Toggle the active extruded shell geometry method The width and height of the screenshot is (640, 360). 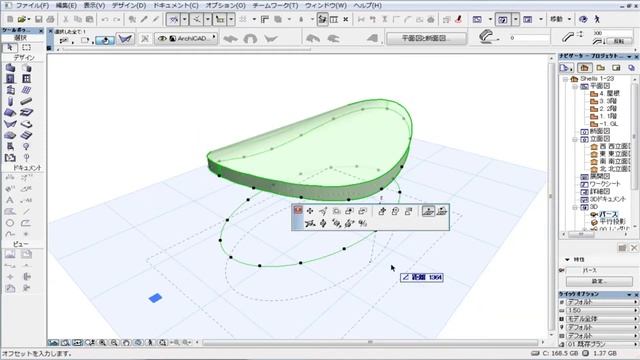coord(105,40)
